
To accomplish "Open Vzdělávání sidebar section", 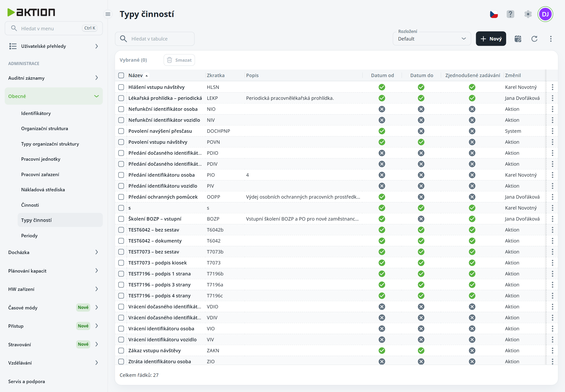I will (x=54, y=363).
